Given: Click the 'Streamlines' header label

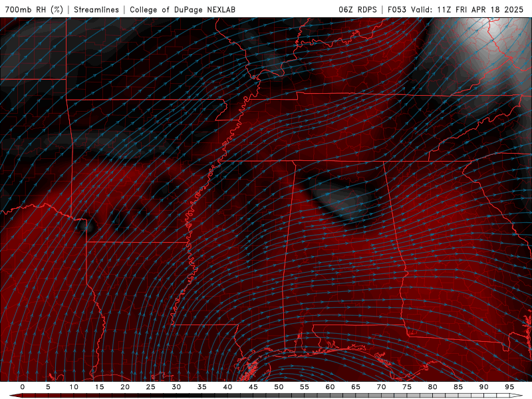Looking at the screenshot, I should (x=96, y=9).
